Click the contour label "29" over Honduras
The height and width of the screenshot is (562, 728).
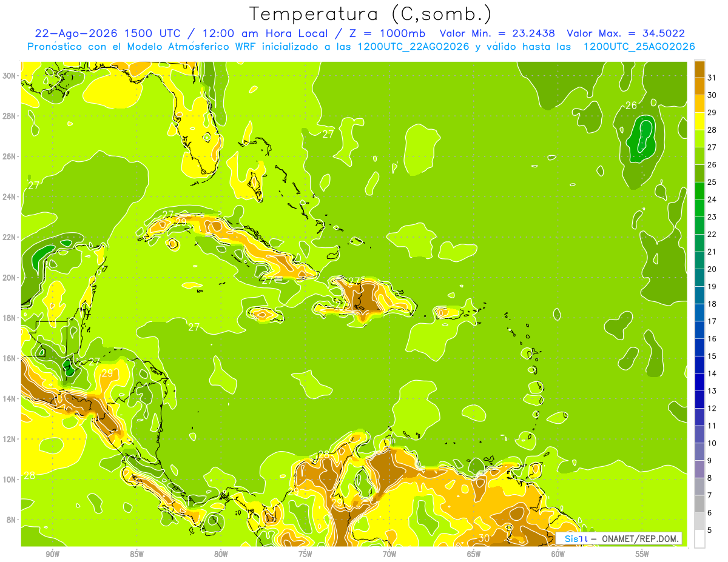click(x=107, y=373)
